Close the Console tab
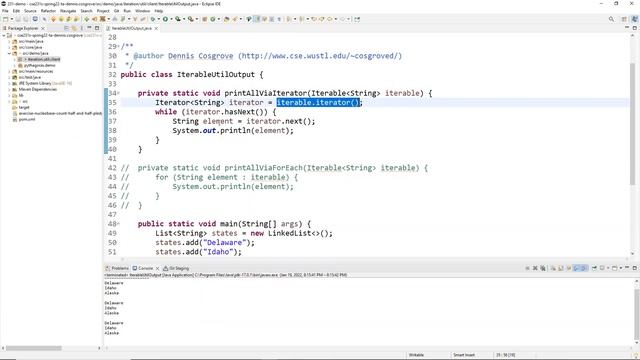 (157, 268)
